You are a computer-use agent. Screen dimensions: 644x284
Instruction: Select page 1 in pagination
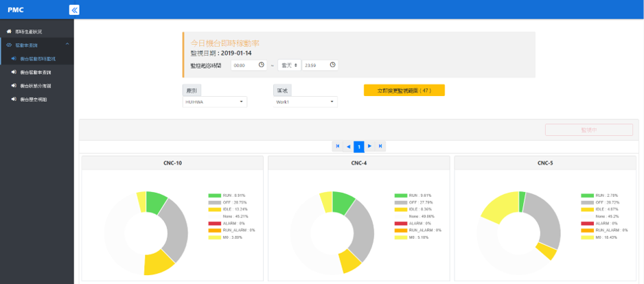[358, 146]
